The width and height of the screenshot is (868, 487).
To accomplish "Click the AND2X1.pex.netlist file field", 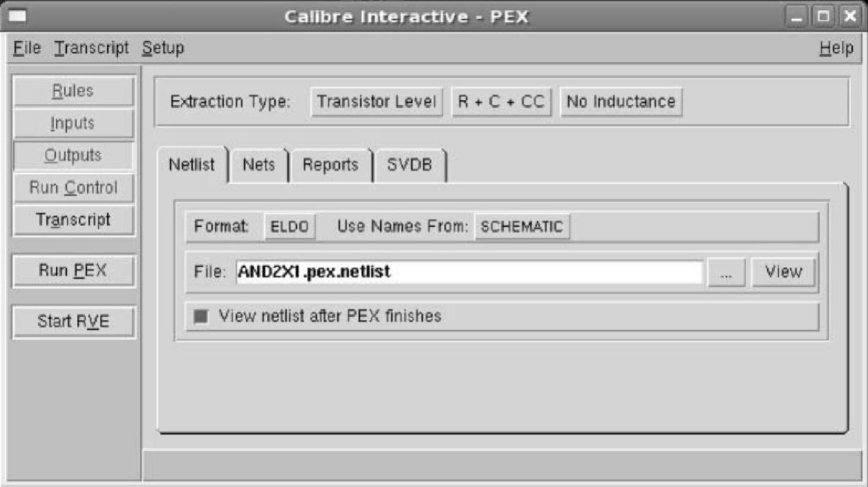I will pos(469,272).
